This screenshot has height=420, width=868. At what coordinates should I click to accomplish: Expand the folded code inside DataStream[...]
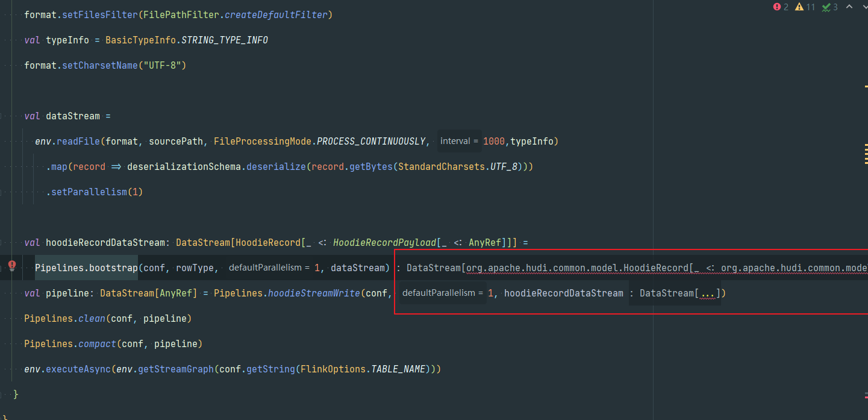tap(706, 293)
